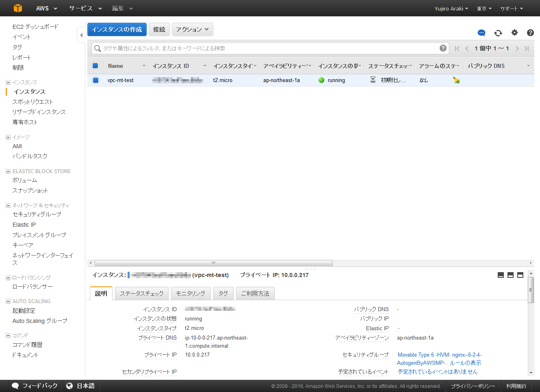
Task: Switch to the ステータスチェック tab
Action: (x=142, y=293)
